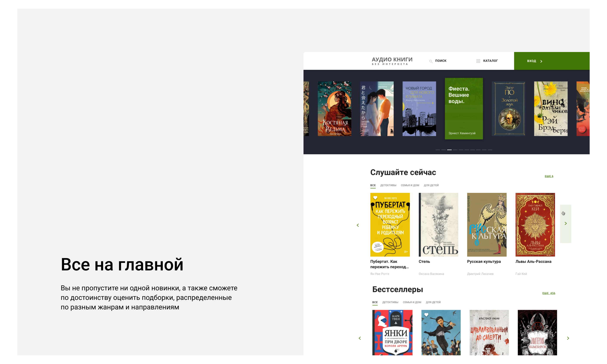Click the Слушайте сейчас section heading
This screenshot has height=364, width=607.
click(403, 172)
